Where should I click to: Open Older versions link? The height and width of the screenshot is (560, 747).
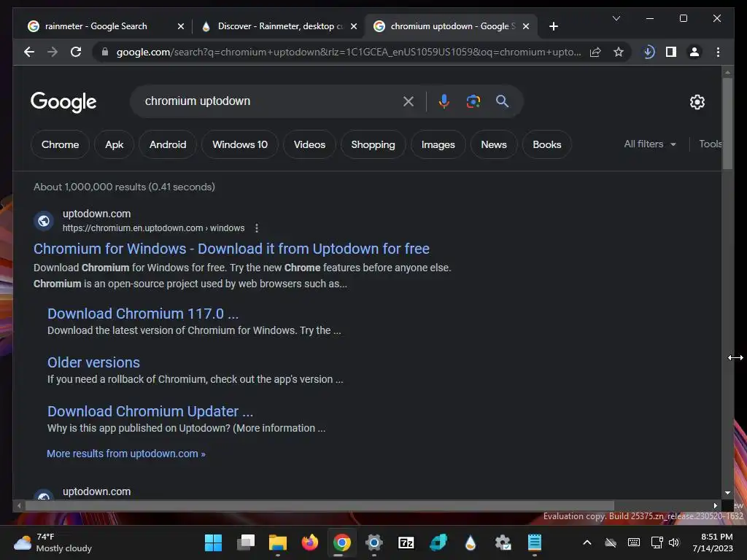93,363
